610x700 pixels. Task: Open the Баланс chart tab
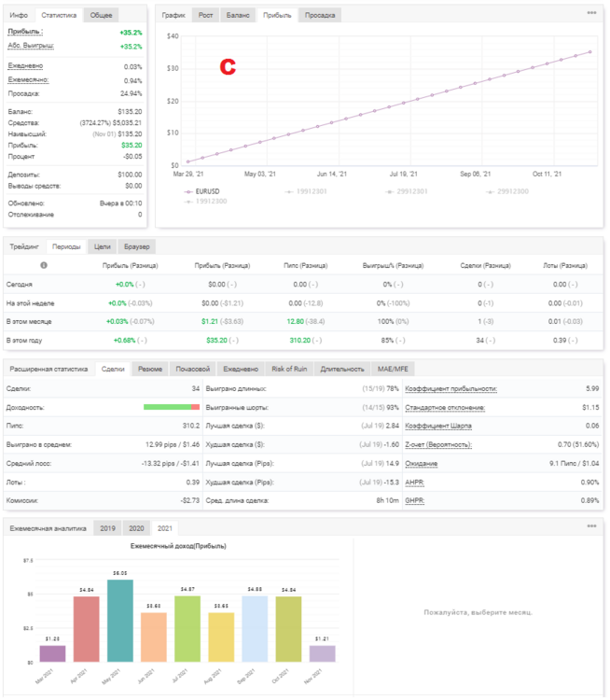238,15
